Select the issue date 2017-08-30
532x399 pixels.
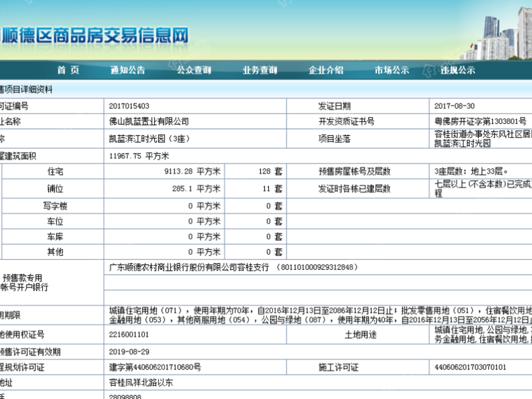[454, 106]
